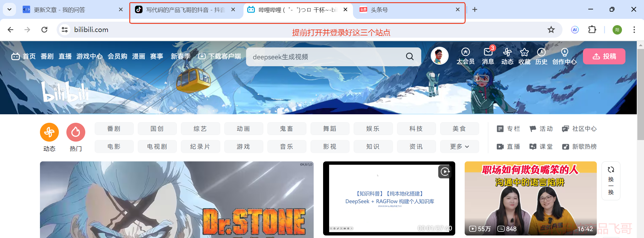This screenshot has height=238, width=644.
Task: Open Chrome three-dot menu
Action: click(x=634, y=30)
